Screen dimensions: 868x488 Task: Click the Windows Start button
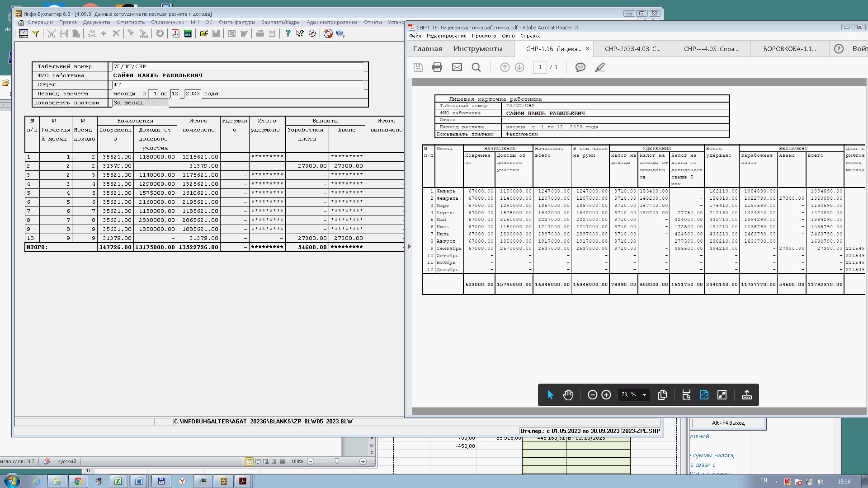point(12,481)
